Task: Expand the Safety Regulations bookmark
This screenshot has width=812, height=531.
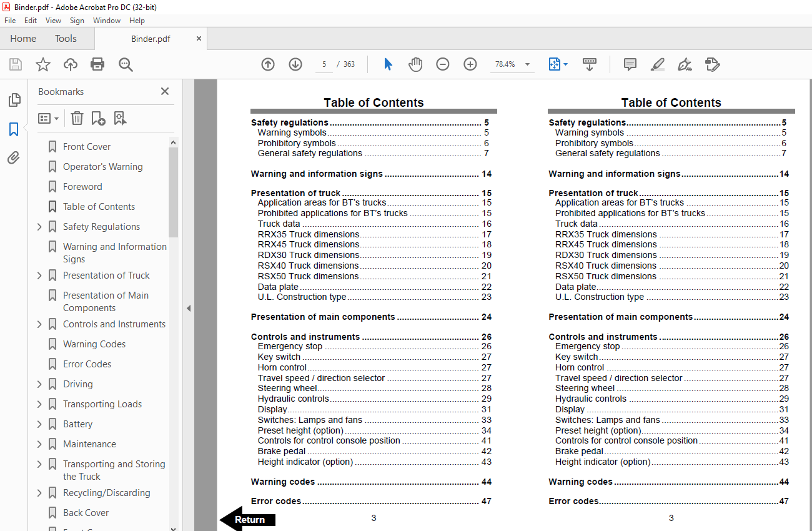Action: click(x=39, y=227)
